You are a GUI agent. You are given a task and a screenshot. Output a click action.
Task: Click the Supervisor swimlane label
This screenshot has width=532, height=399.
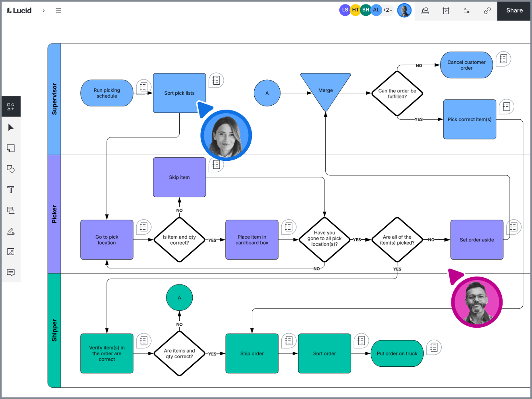pos(54,99)
